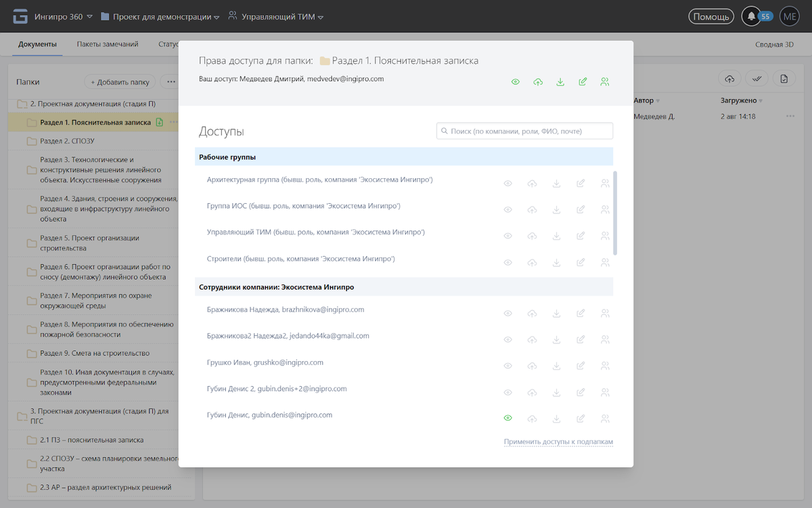Switch to the Документы tab
Image resolution: width=812 pixels, height=508 pixels.
(37, 44)
